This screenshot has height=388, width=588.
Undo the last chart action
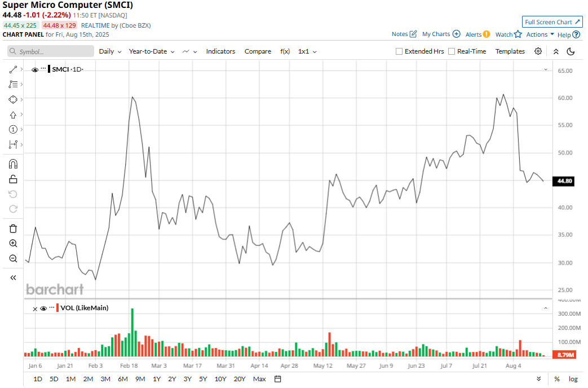click(x=13, y=194)
